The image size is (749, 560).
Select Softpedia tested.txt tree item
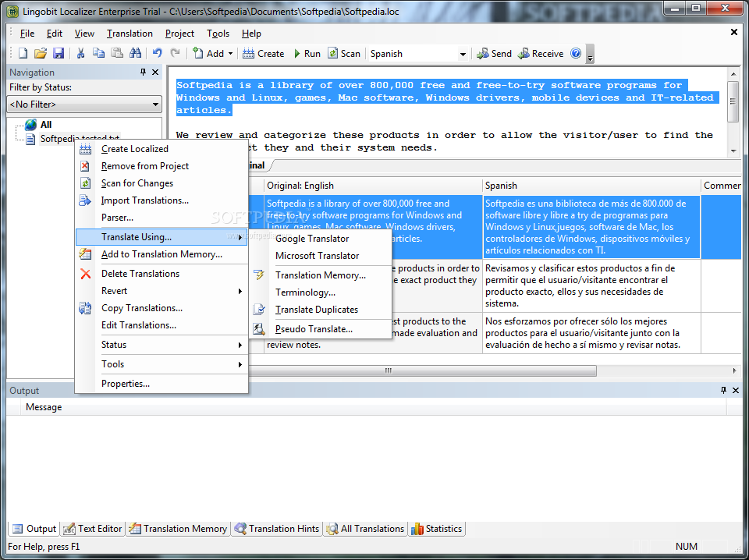pyautogui.click(x=80, y=139)
